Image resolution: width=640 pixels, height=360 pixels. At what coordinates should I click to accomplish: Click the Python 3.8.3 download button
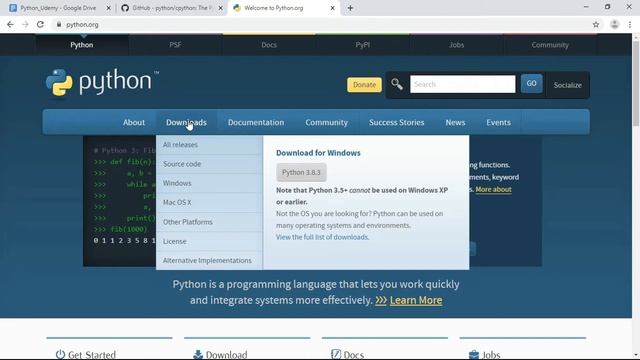(x=301, y=172)
